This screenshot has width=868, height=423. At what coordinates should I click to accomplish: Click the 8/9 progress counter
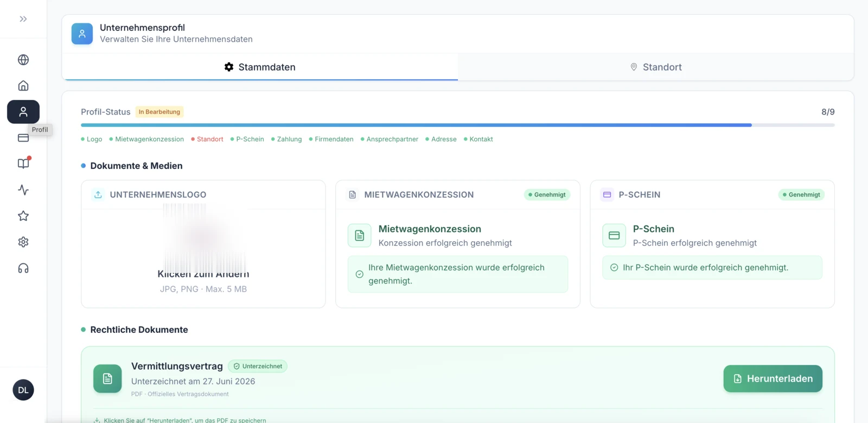tap(828, 112)
